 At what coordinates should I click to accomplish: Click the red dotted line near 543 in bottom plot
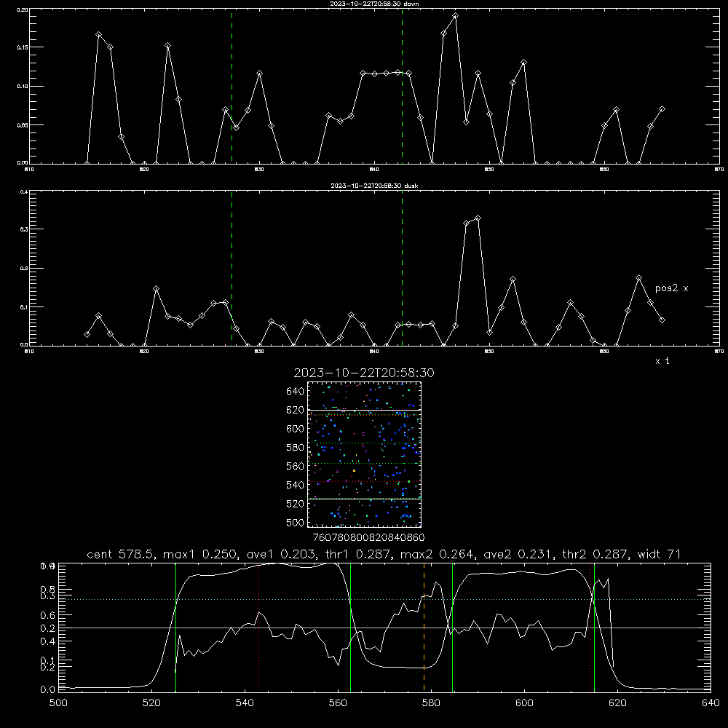[x=258, y=628]
